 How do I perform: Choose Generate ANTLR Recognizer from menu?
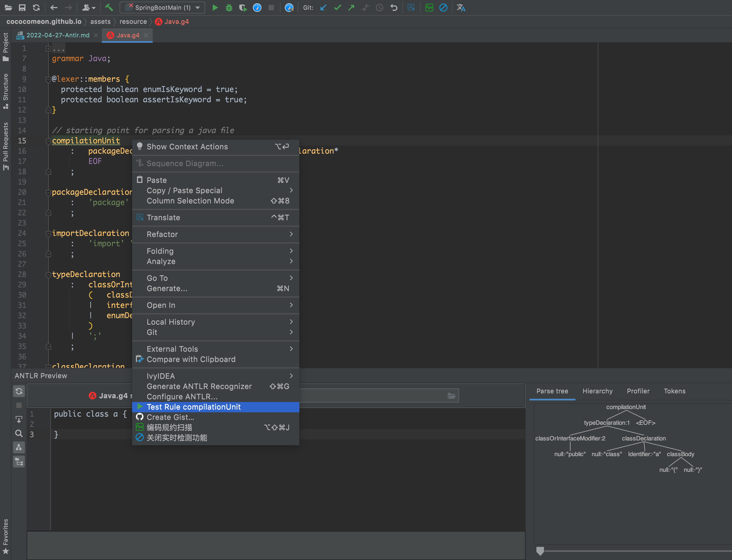click(x=199, y=386)
